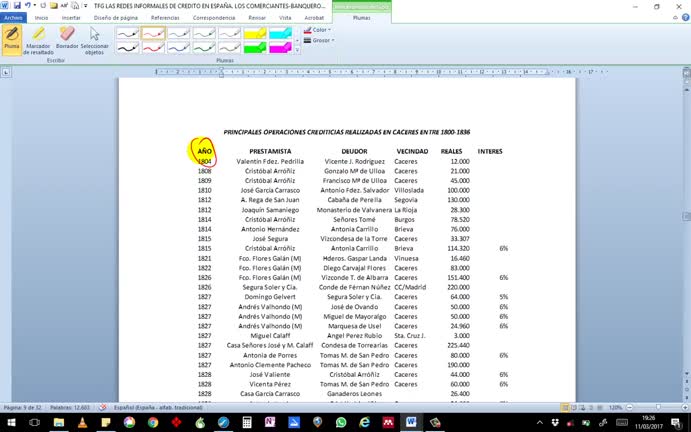Click Página 9 de 32 in status bar
Image resolution: width=691 pixels, height=432 pixels.
pos(22,408)
